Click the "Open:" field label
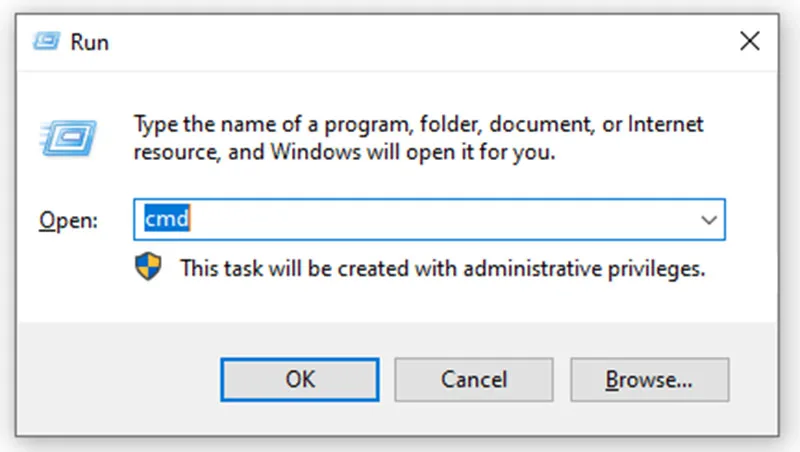This screenshot has width=800, height=452. (x=68, y=220)
